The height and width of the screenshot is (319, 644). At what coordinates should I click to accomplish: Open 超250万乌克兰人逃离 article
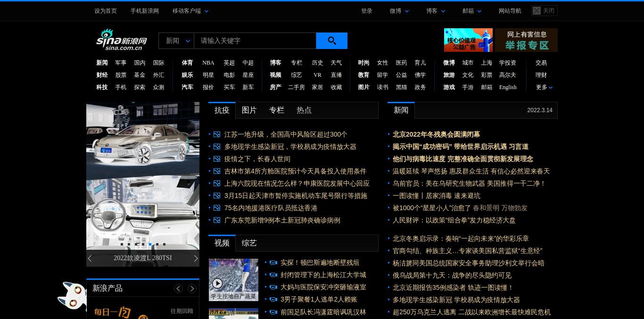tap(471, 312)
